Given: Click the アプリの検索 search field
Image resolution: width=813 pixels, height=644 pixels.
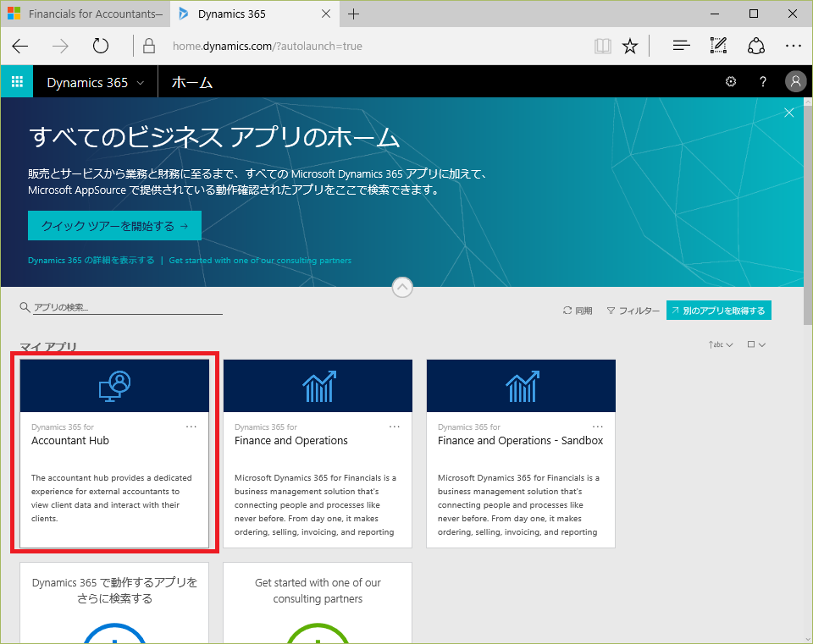Looking at the screenshot, I should (x=128, y=307).
